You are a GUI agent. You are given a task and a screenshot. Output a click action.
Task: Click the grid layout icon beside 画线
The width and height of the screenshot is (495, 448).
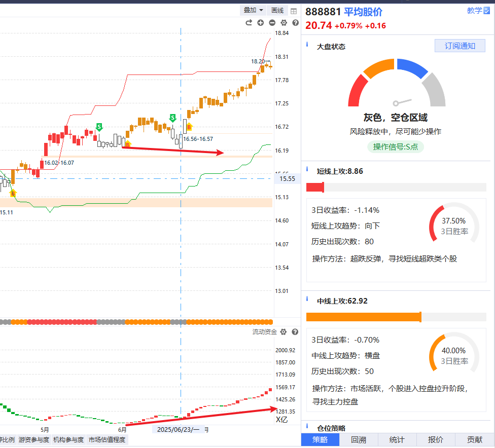294,11
